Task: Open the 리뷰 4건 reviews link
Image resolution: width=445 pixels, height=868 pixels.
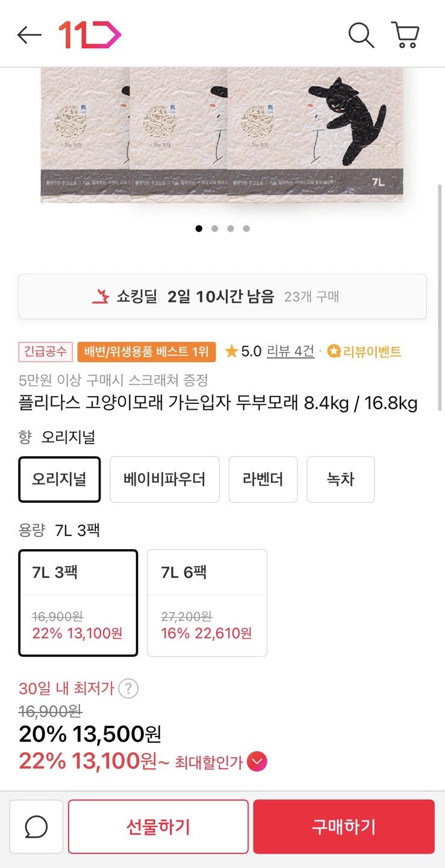Action: (290, 351)
